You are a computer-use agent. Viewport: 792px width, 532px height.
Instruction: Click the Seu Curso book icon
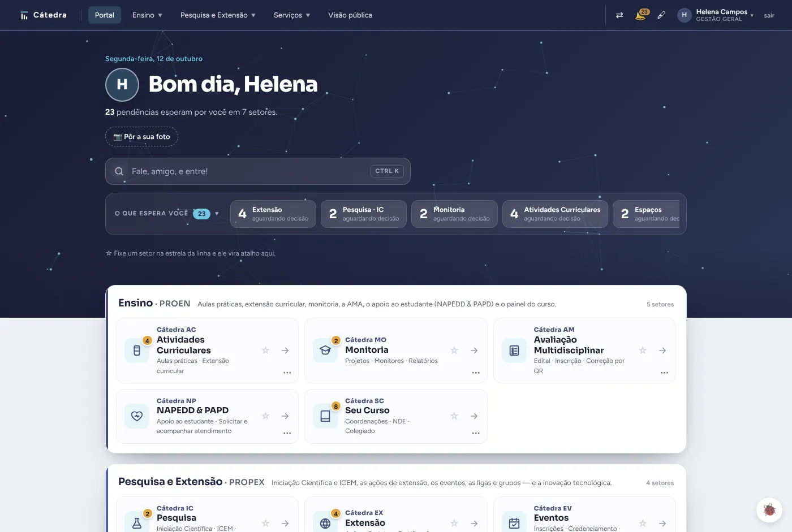click(x=325, y=416)
